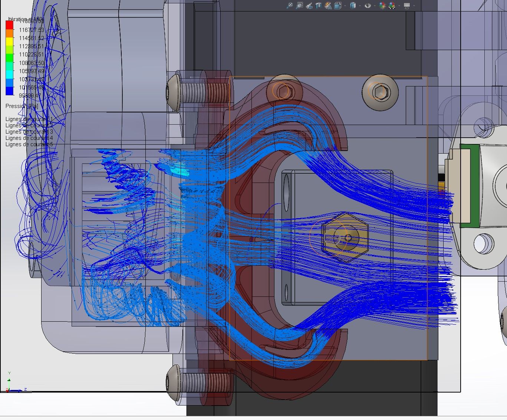Open the Edit Appearance color ball
507x420 pixels.
point(382,6)
